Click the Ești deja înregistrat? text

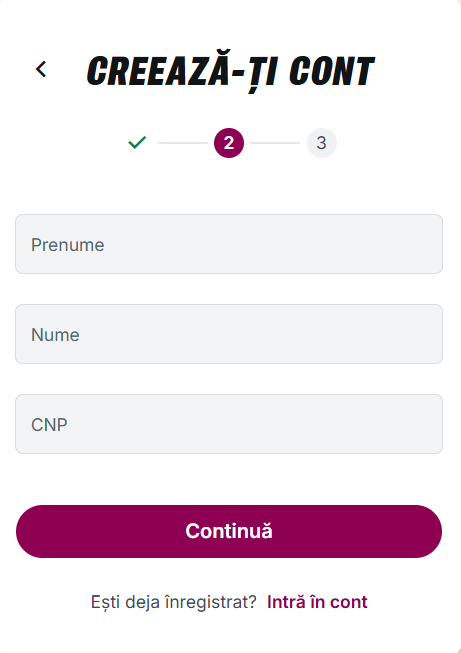[174, 602]
